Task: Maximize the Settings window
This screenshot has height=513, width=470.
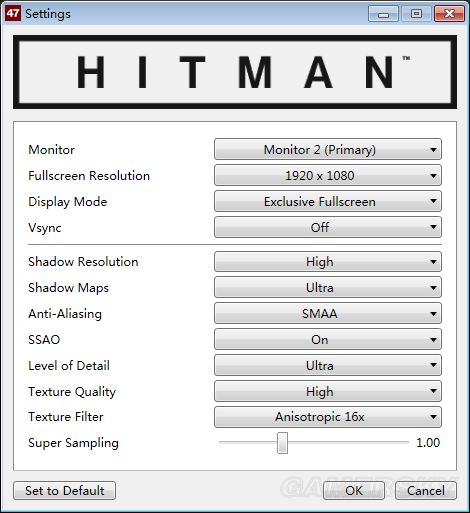Action: tap(416, 14)
